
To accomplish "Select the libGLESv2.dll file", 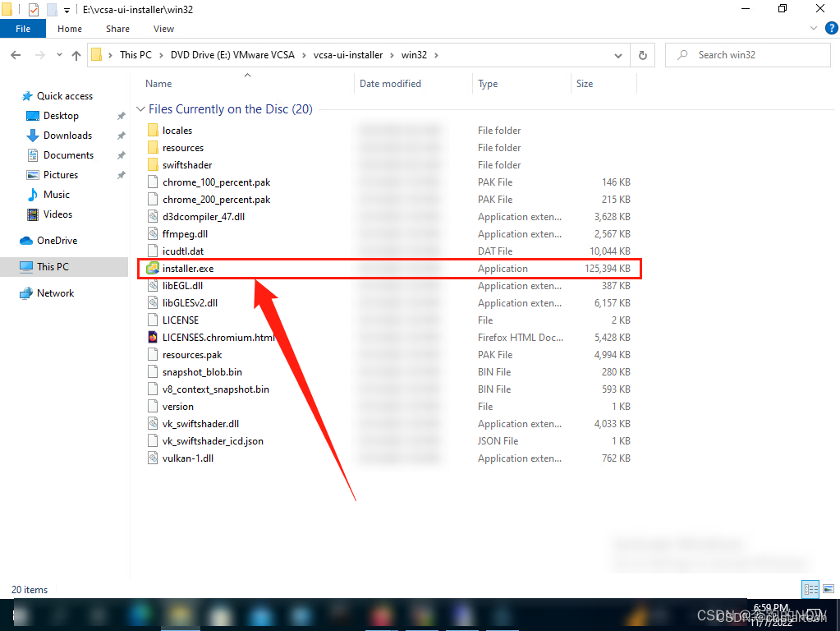I will pos(190,303).
